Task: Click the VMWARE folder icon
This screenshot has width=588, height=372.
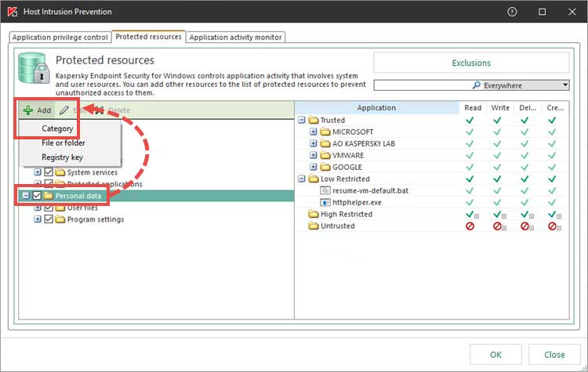Action: tap(325, 155)
